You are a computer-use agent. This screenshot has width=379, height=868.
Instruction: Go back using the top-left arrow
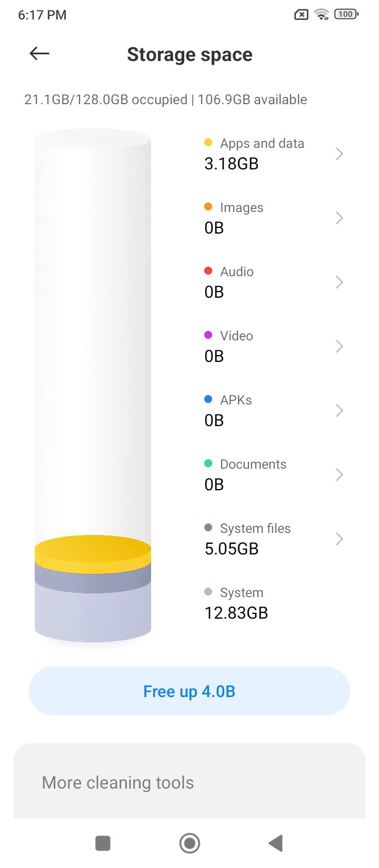point(39,53)
